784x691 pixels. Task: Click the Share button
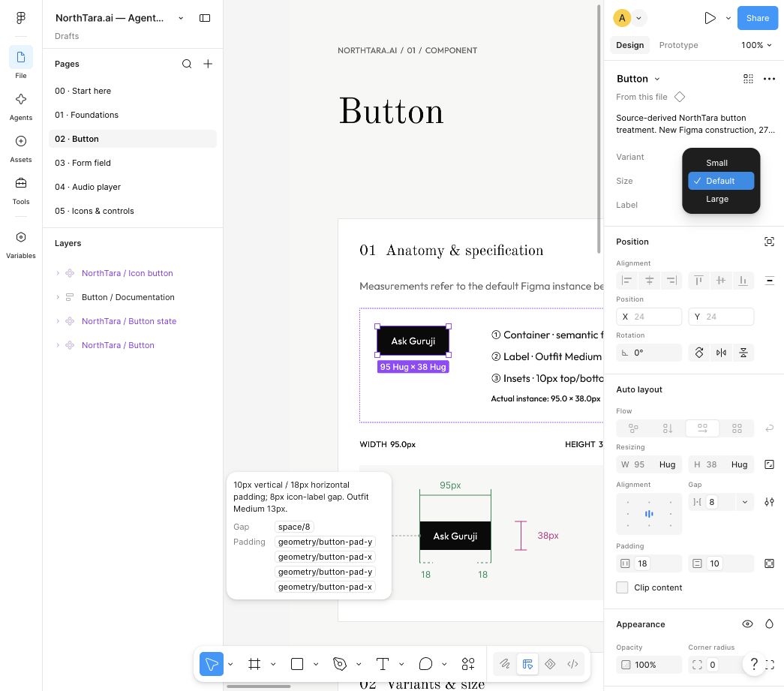(x=758, y=18)
